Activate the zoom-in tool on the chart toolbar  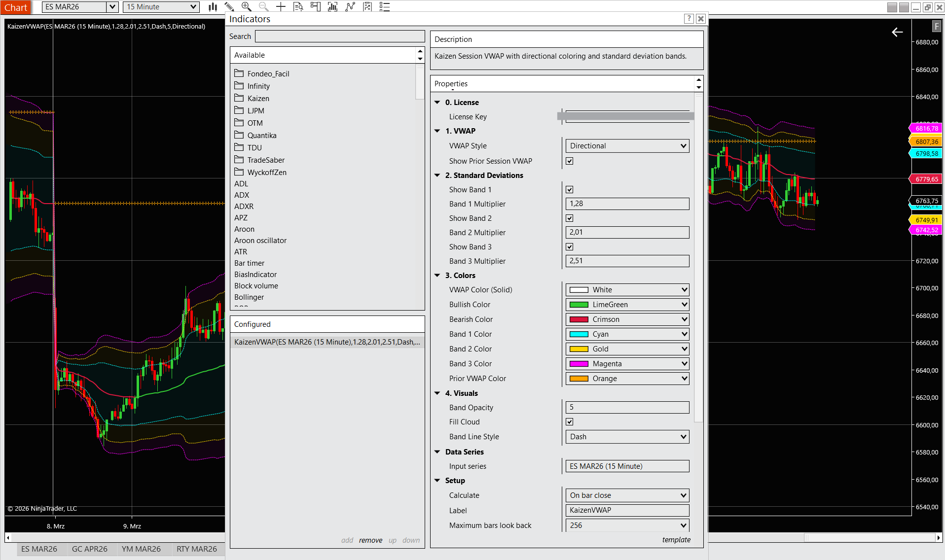pyautogui.click(x=247, y=7)
